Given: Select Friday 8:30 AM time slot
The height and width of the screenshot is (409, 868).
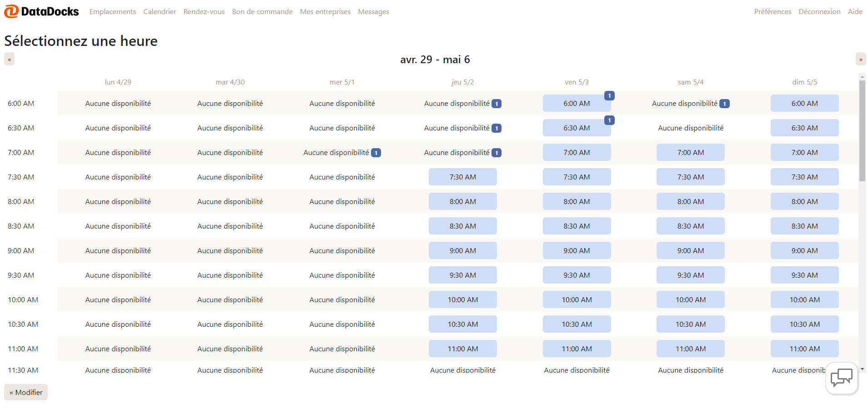Looking at the screenshot, I should 577,226.
